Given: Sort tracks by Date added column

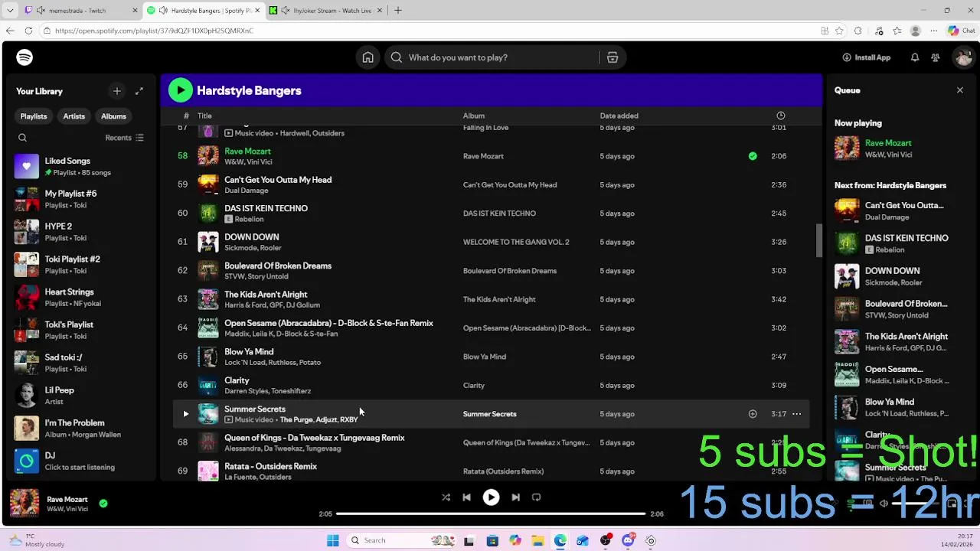Looking at the screenshot, I should [x=619, y=116].
